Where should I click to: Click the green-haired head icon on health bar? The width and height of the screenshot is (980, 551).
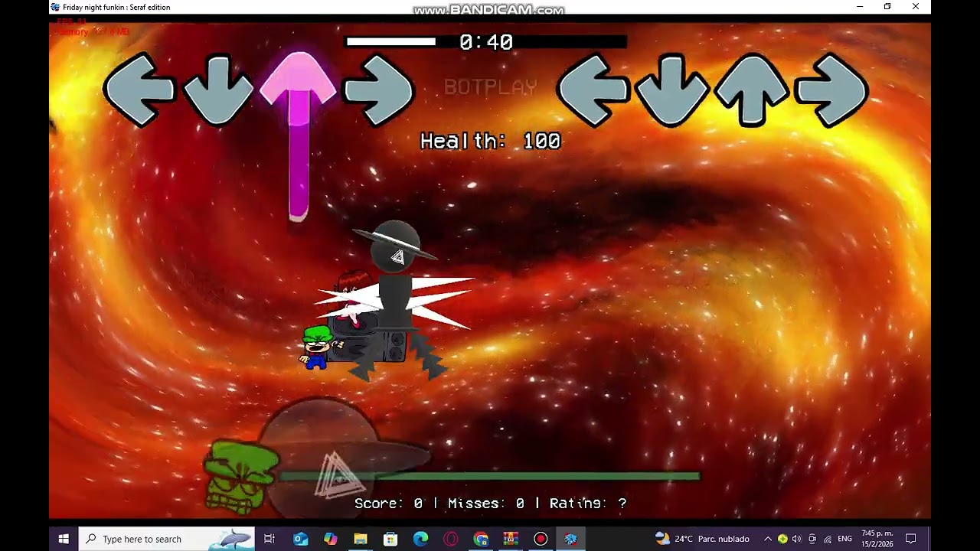click(240, 478)
